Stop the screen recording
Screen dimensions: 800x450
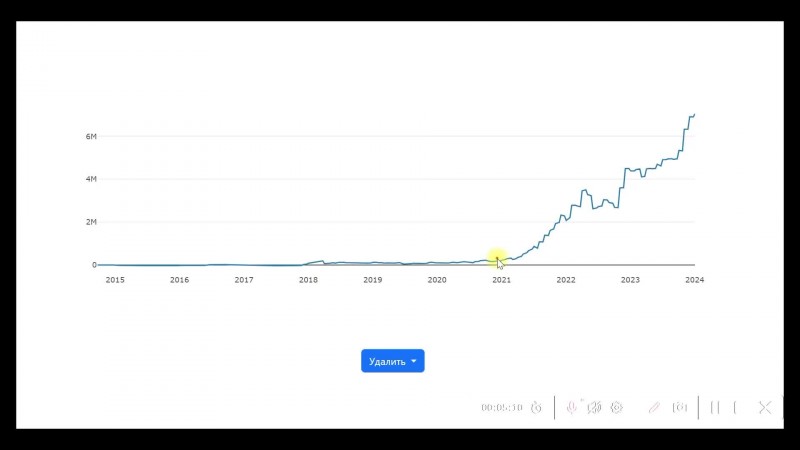tap(735, 407)
